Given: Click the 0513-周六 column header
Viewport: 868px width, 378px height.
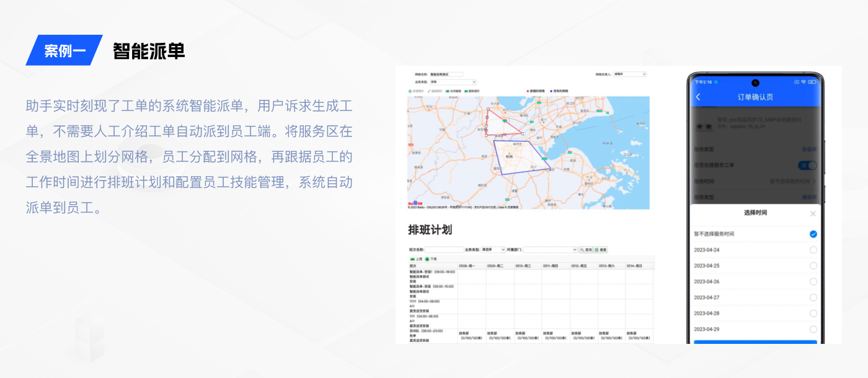Looking at the screenshot, I should (x=611, y=266).
